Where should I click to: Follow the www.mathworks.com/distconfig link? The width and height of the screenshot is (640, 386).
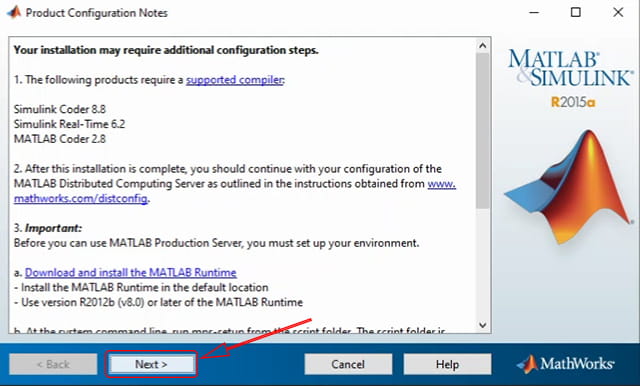[81, 199]
